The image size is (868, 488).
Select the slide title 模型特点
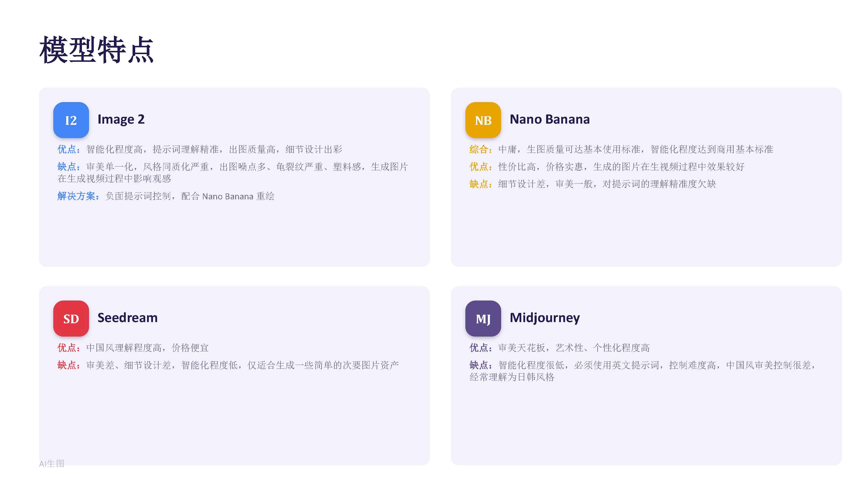pyautogui.click(x=96, y=50)
